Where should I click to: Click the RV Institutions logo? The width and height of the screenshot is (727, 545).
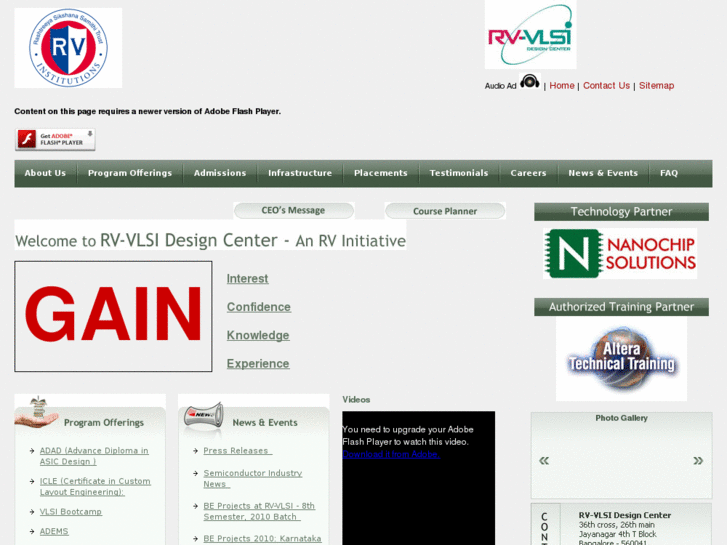pos(68,48)
